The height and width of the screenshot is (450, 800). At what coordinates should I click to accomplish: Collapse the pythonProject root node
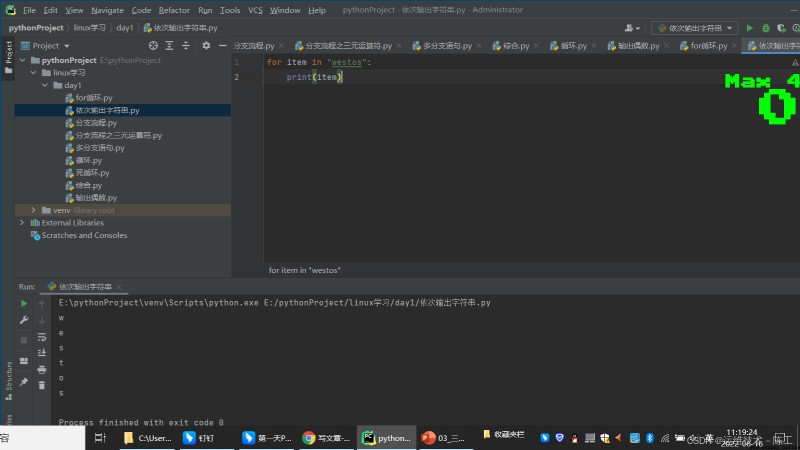tap(22, 60)
